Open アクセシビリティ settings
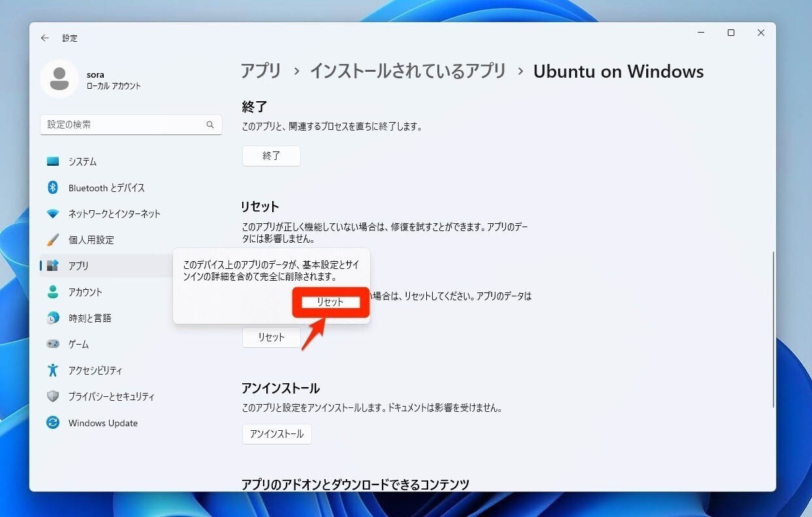The width and height of the screenshot is (812, 517). tap(131, 370)
